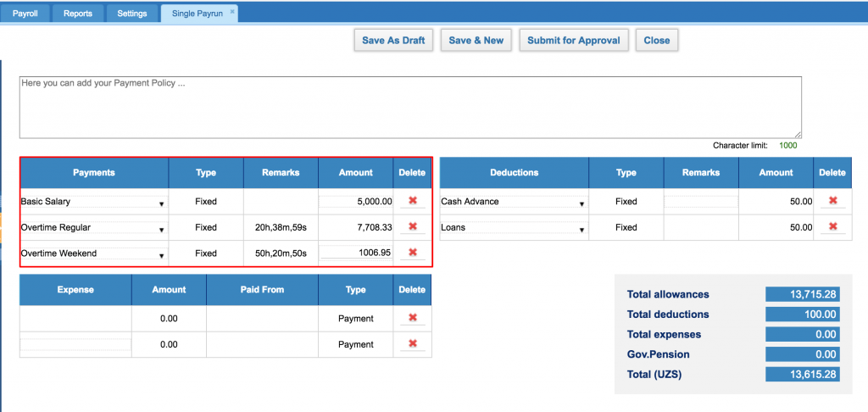The image size is (868, 412).
Task: Click the Character limit value 1000
Action: pos(788,146)
